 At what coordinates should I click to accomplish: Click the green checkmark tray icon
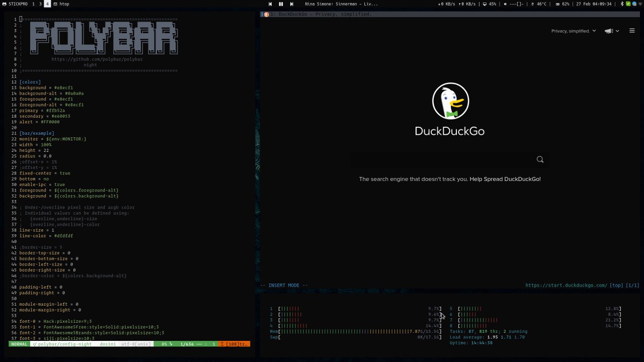(628, 4)
